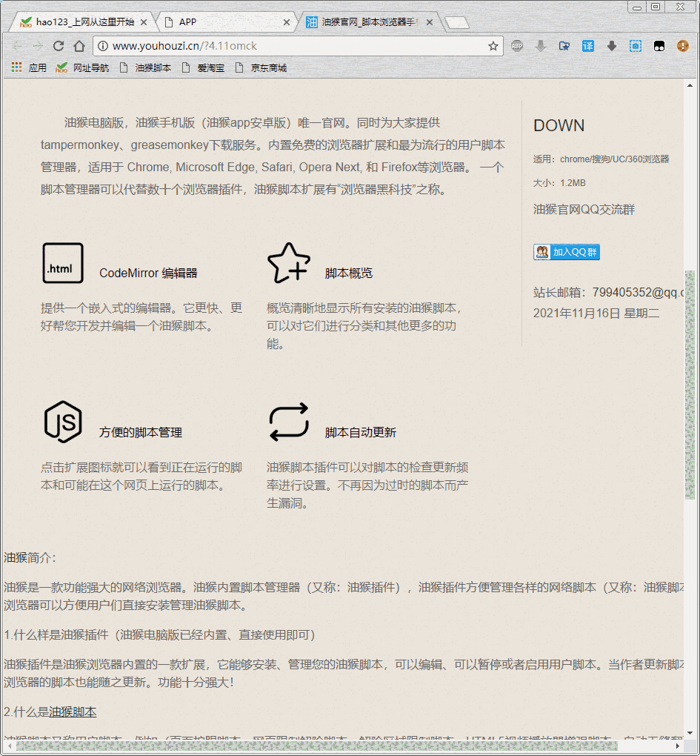
Task: Open the ABP adblock extension
Action: pos(517,46)
